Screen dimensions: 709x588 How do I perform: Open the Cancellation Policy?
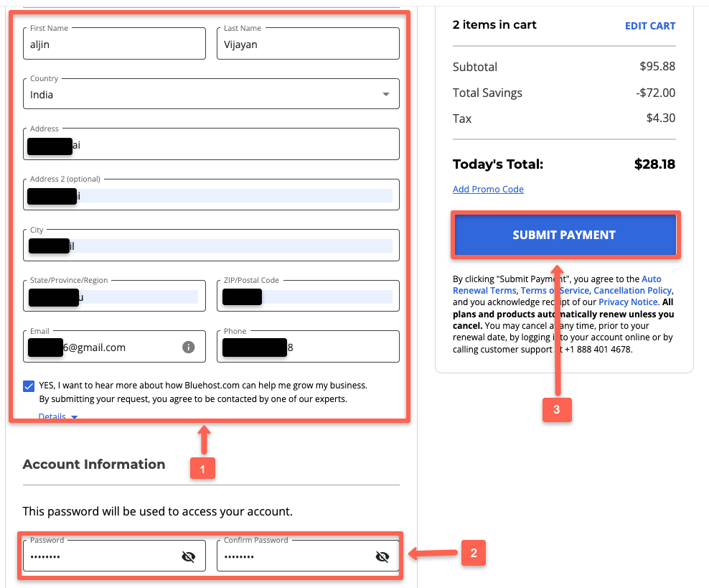coord(632,290)
